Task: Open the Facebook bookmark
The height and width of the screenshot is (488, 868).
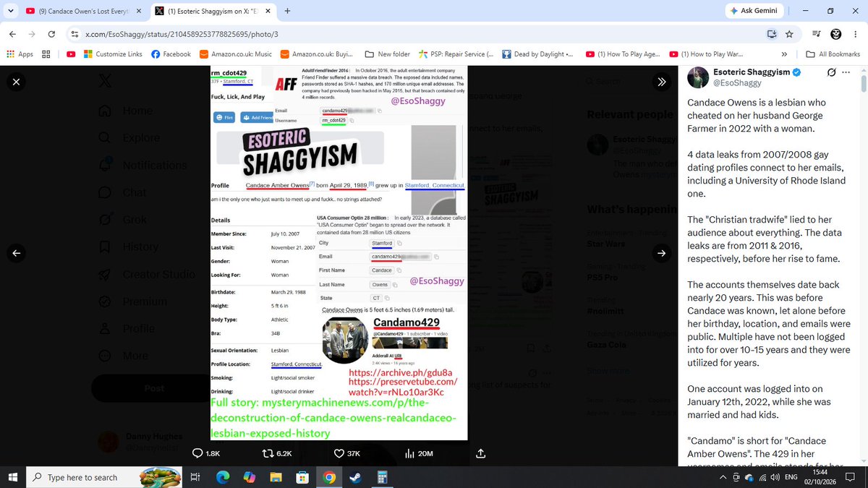Action: click(x=171, y=54)
